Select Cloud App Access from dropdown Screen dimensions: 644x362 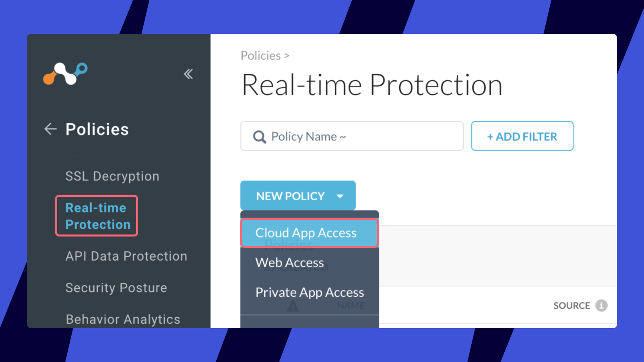pyautogui.click(x=306, y=233)
